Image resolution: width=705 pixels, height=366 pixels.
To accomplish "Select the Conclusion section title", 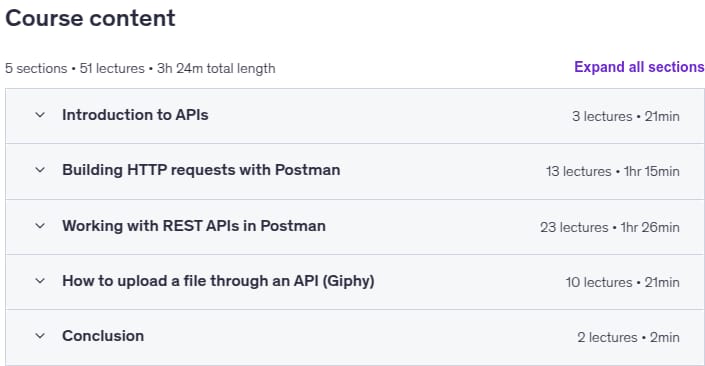I will click(x=103, y=336).
